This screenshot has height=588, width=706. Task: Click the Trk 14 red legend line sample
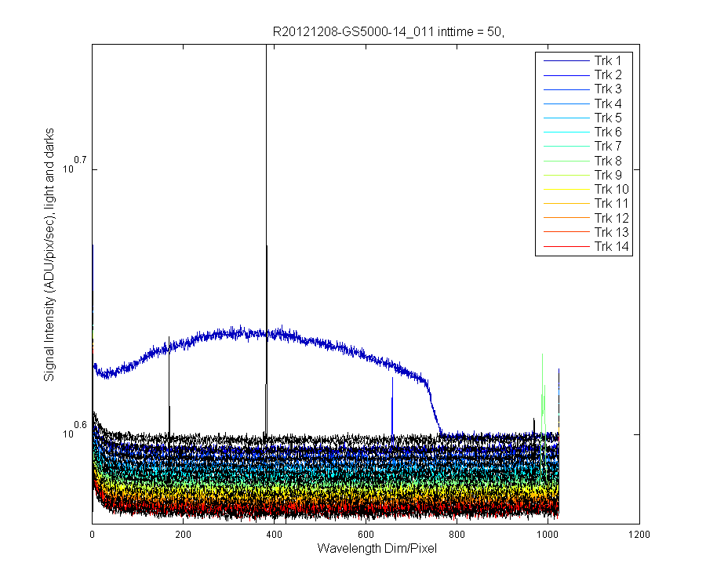click(566, 246)
